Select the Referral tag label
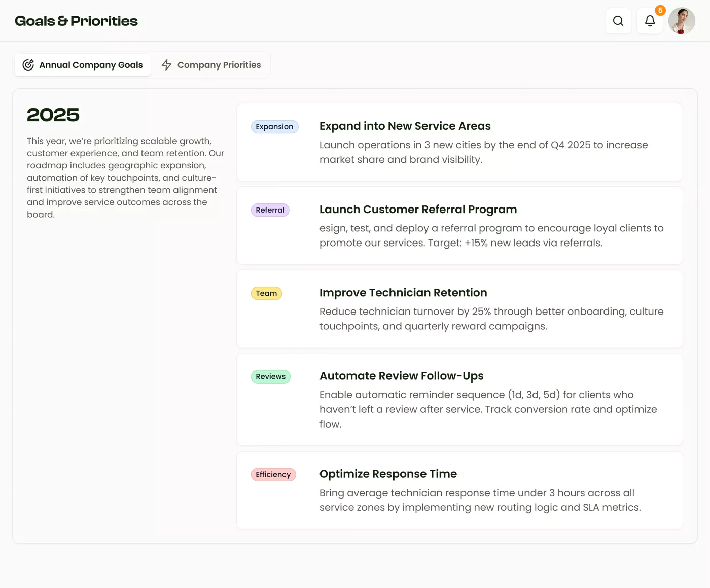Screen dimensions: 710x588 270,210
